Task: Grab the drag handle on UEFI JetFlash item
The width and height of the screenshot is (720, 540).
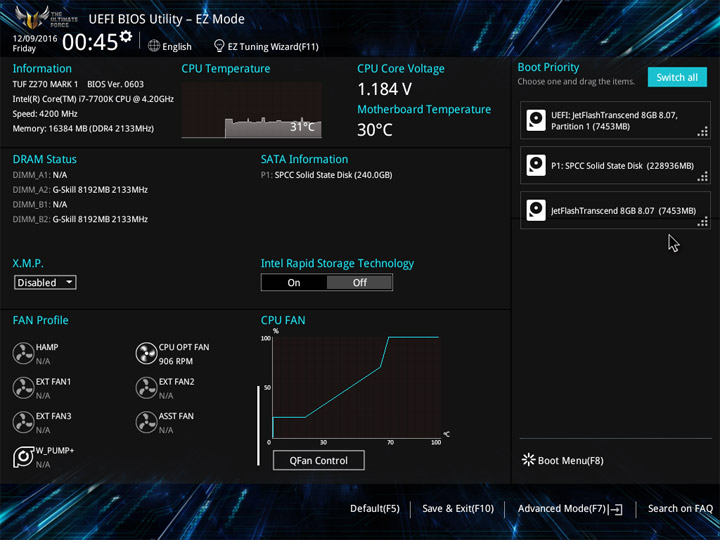Action: coord(703,133)
